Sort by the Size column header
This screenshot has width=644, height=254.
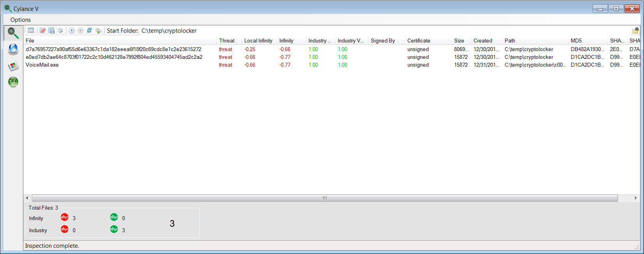461,41
